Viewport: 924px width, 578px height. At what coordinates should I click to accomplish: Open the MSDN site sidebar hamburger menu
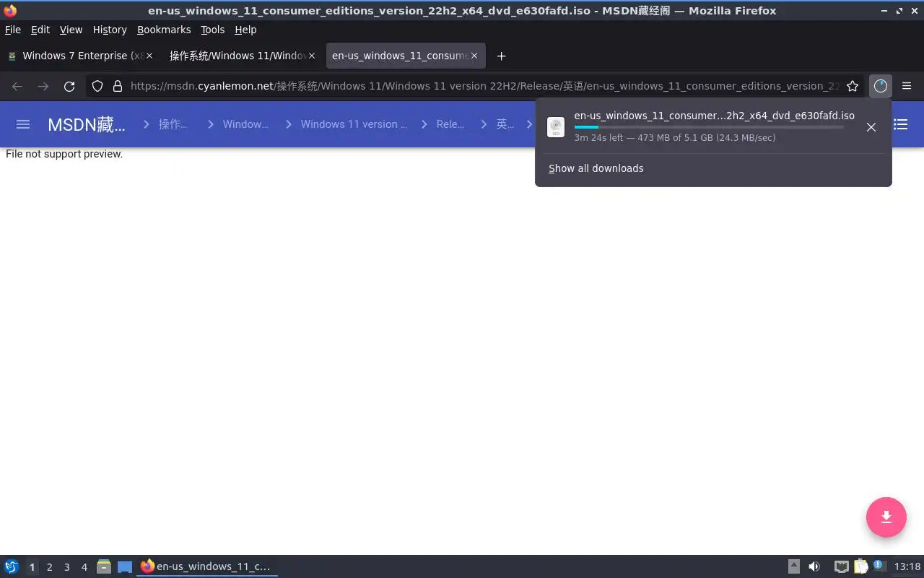(x=23, y=124)
